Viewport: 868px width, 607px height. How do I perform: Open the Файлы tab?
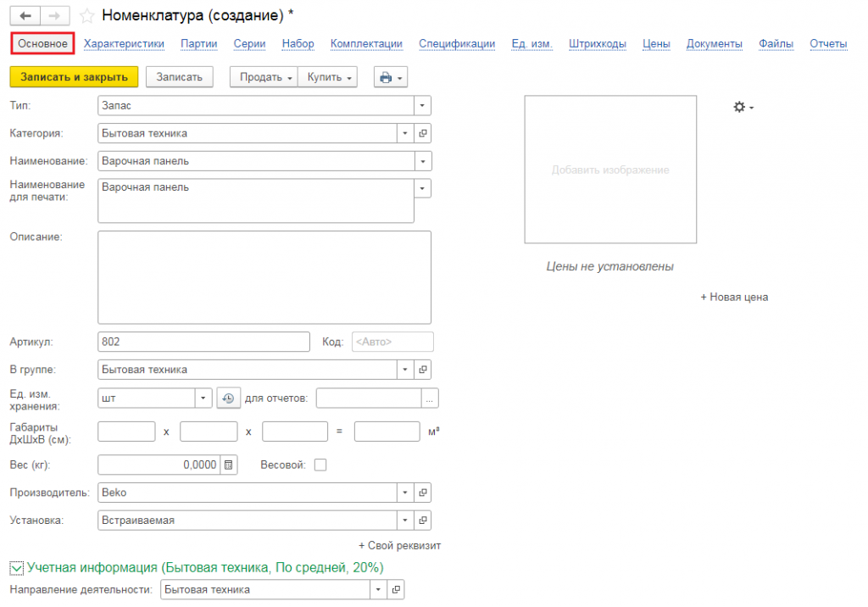[x=776, y=44]
